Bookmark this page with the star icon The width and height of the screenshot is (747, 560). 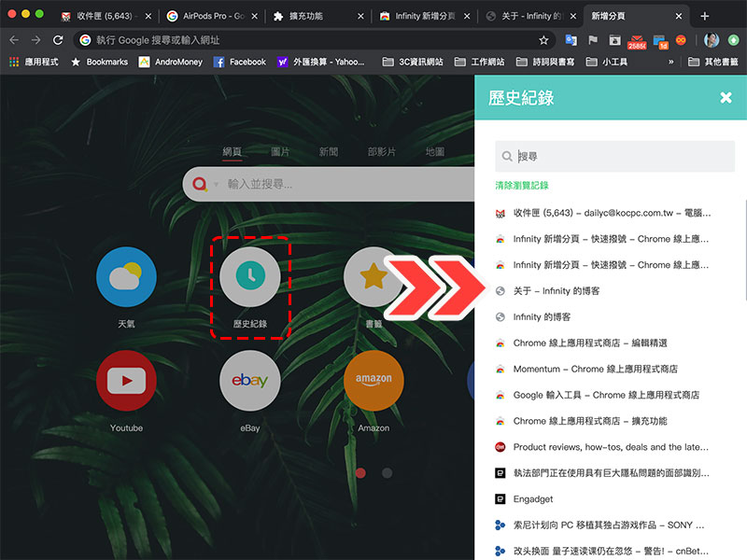(543, 40)
